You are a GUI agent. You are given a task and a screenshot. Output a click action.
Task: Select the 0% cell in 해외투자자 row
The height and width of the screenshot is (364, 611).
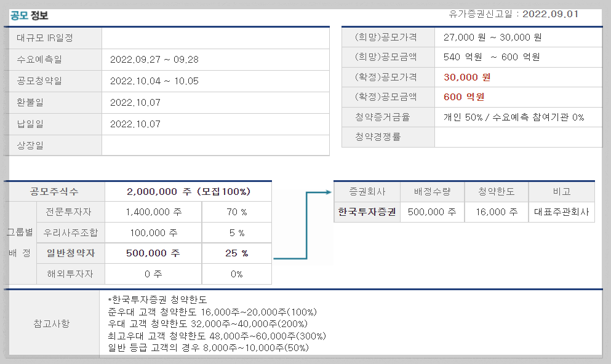point(236,274)
